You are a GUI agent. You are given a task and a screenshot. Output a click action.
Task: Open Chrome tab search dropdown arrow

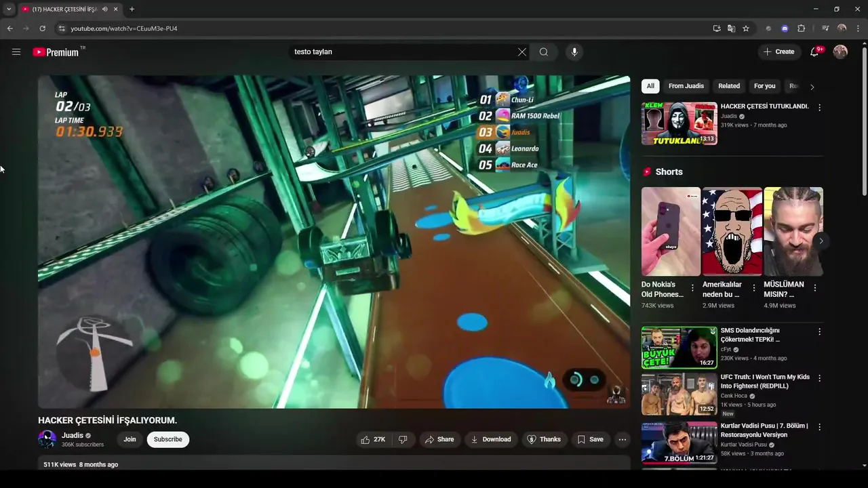click(9, 9)
